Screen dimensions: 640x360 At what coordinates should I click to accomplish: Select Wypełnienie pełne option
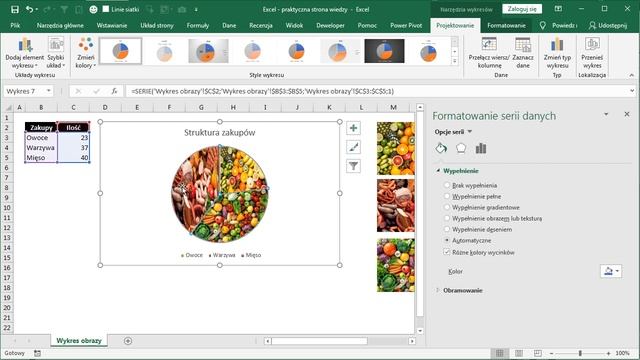(447, 196)
